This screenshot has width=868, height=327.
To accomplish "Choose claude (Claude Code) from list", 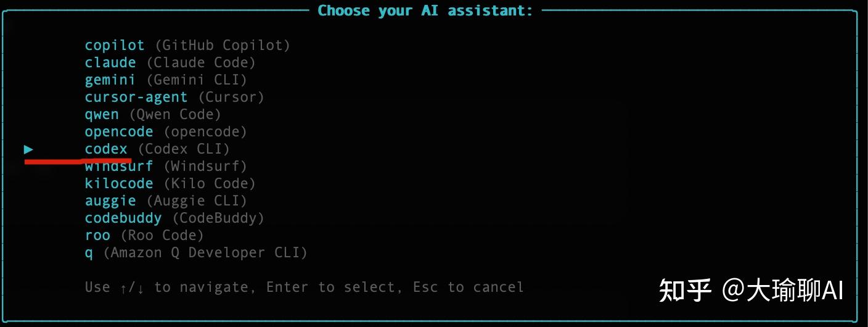I will click(110, 63).
